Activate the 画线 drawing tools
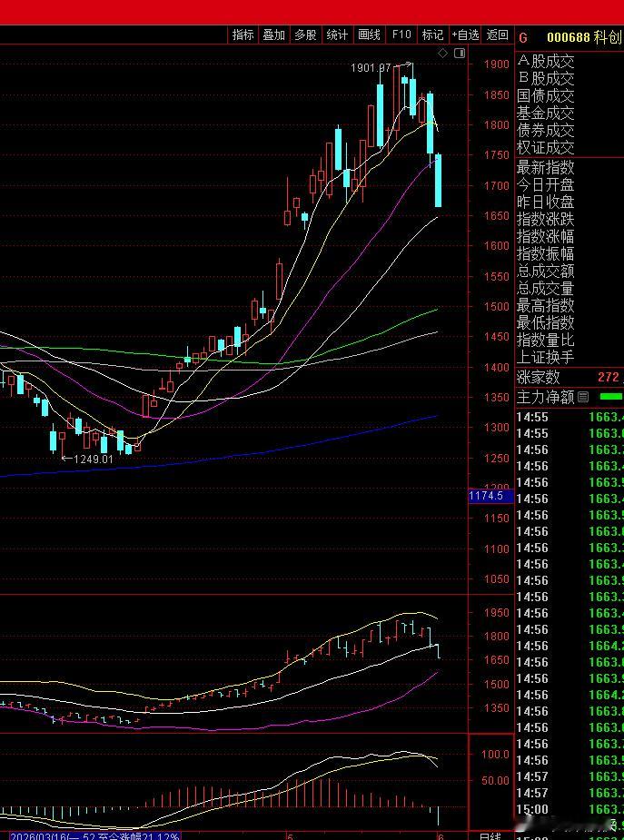This screenshot has width=624, height=840. point(369,35)
